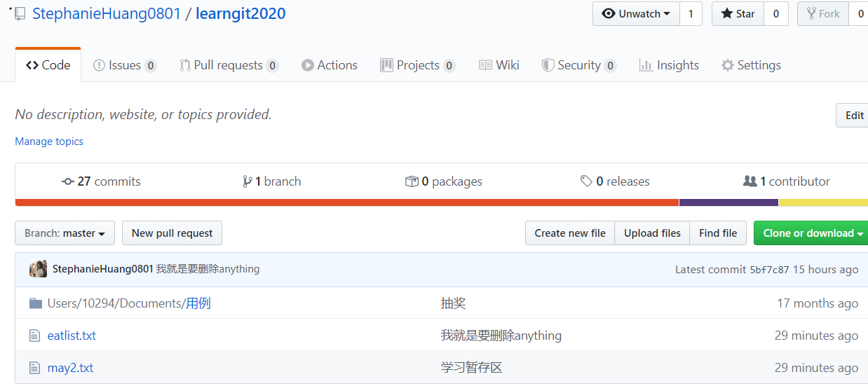This screenshot has width=868, height=386.
Task: Fork the repository
Action: [823, 14]
